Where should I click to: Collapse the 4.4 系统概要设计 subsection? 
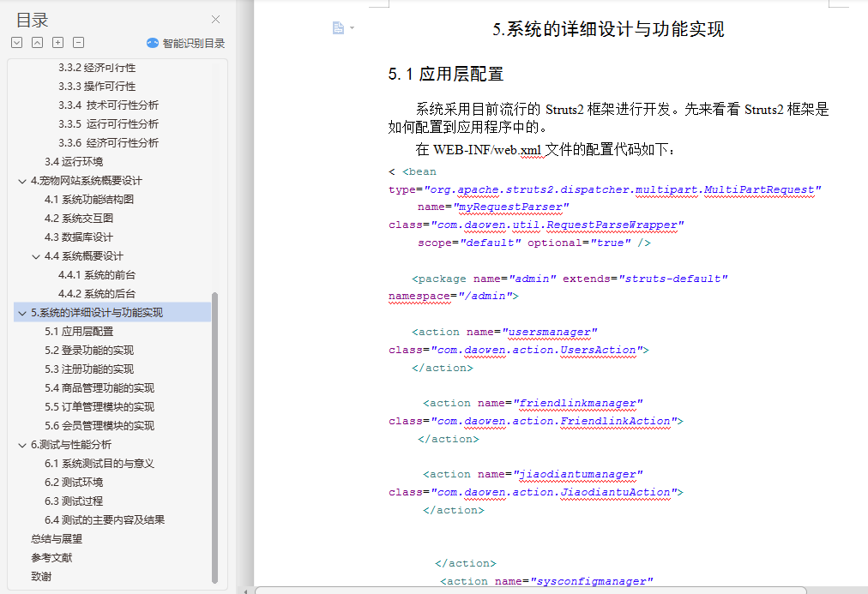tap(36, 256)
